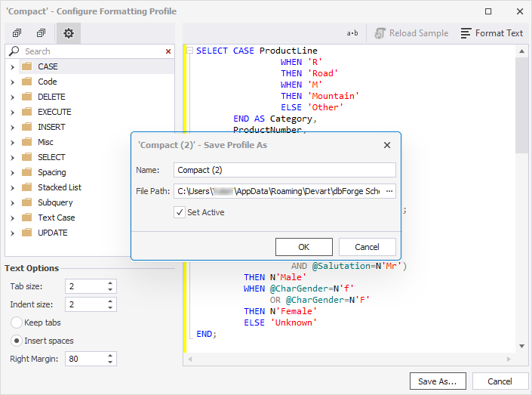Click the SELECT folder icon
Image resolution: width=532 pixels, height=395 pixels.
(27, 157)
